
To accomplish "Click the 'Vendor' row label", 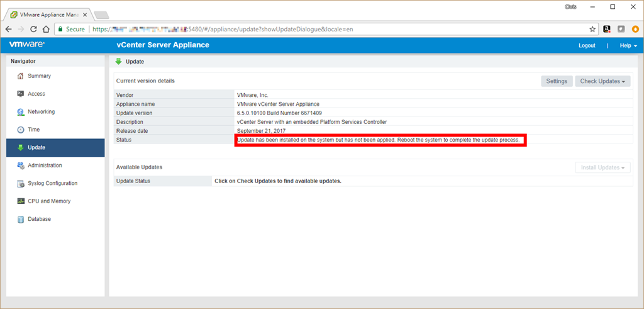I will coord(125,95).
